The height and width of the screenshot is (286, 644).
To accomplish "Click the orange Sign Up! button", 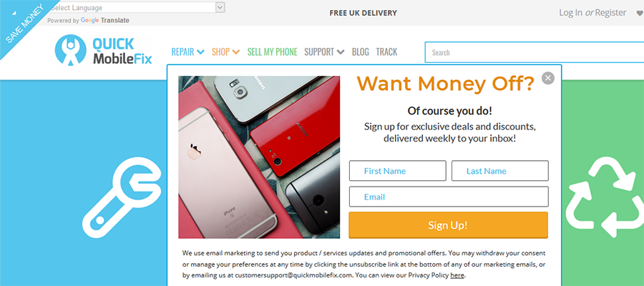I will (449, 225).
